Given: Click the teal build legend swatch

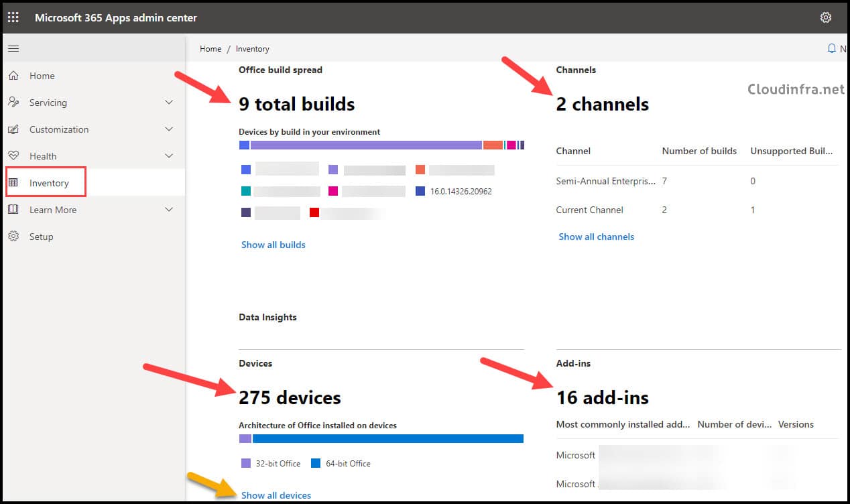Looking at the screenshot, I should pos(246,191).
